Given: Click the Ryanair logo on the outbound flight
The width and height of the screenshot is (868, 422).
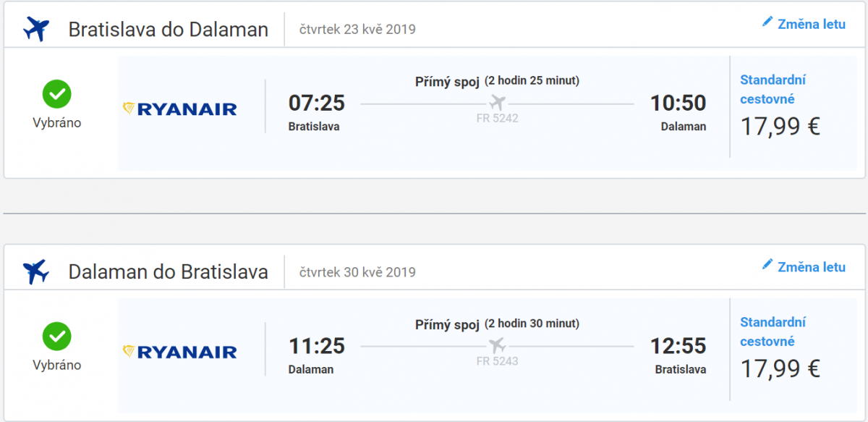Looking at the screenshot, I should point(180,109).
